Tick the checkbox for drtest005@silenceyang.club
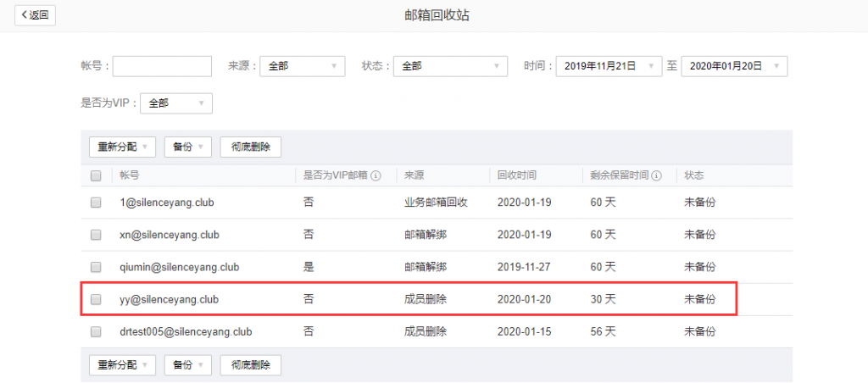This screenshot has height=383, width=868. click(96, 331)
